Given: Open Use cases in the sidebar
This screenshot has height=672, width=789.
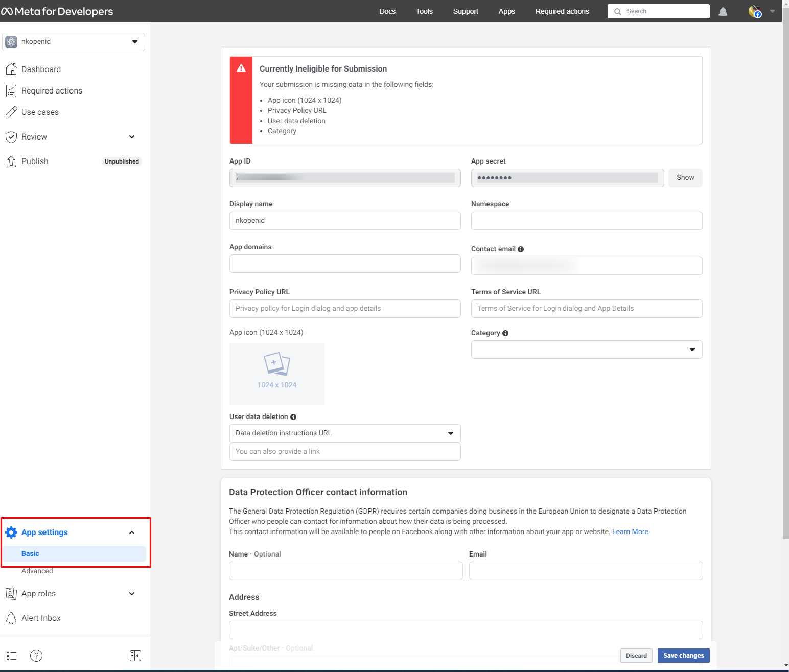Looking at the screenshot, I should click(x=40, y=112).
